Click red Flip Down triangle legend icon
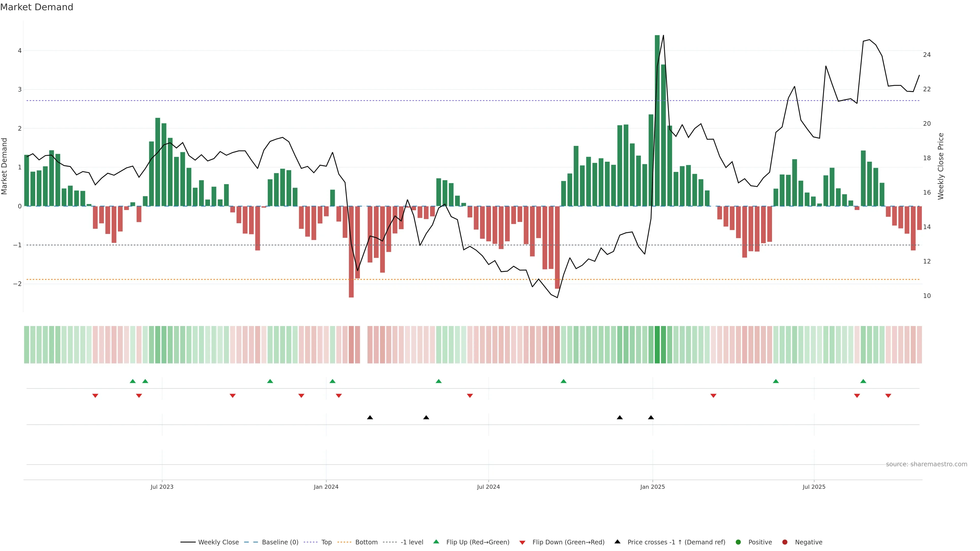This screenshot has height=551, width=980. pyautogui.click(x=522, y=543)
